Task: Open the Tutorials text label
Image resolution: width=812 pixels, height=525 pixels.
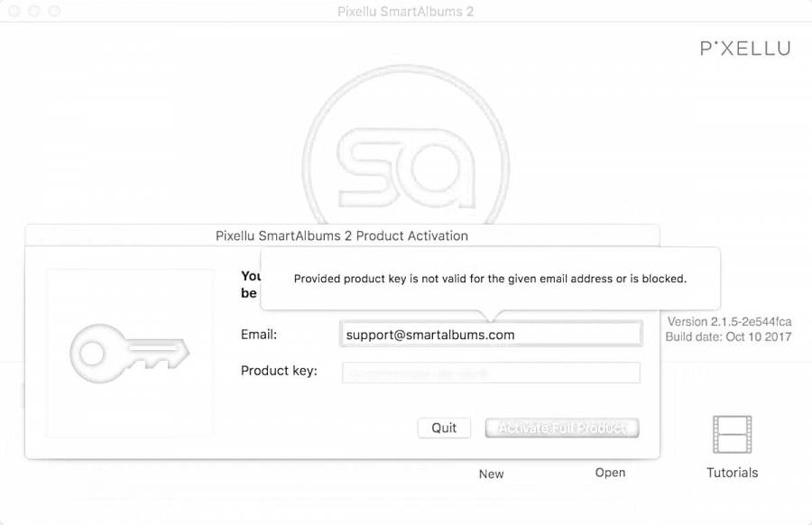Action: click(732, 473)
